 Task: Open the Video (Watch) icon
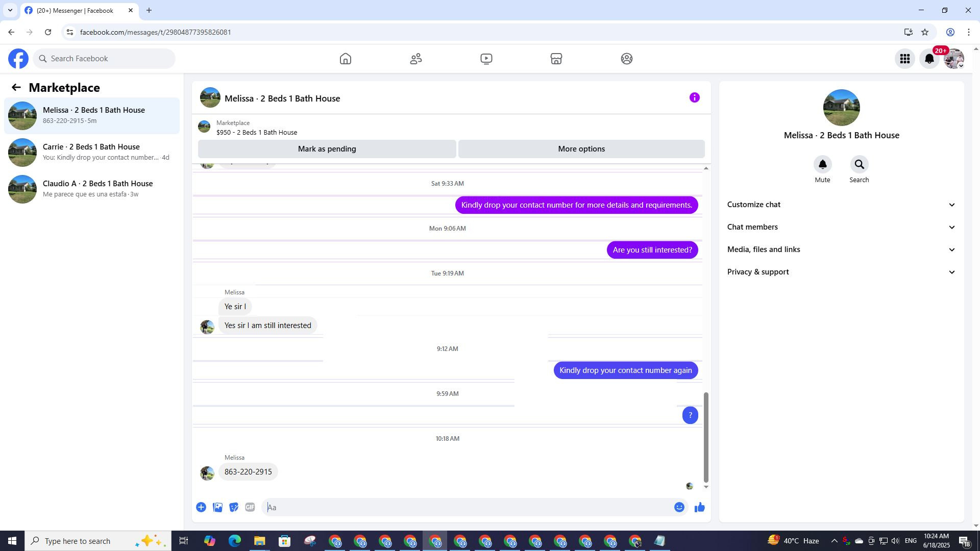click(x=486, y=59)
